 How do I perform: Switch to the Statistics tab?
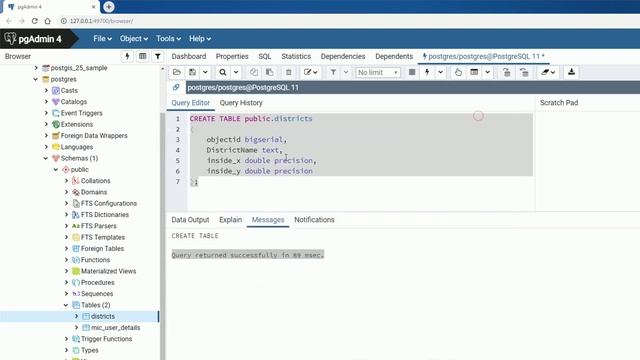296,56
